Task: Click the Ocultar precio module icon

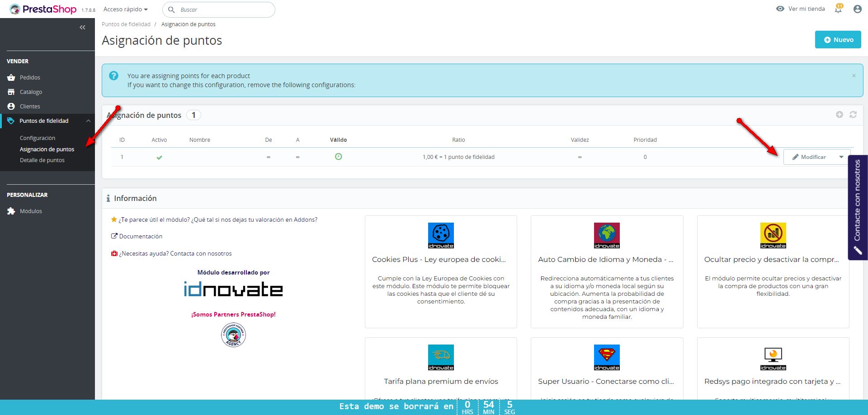Action: pyautogui.click(x=773, y=235)
